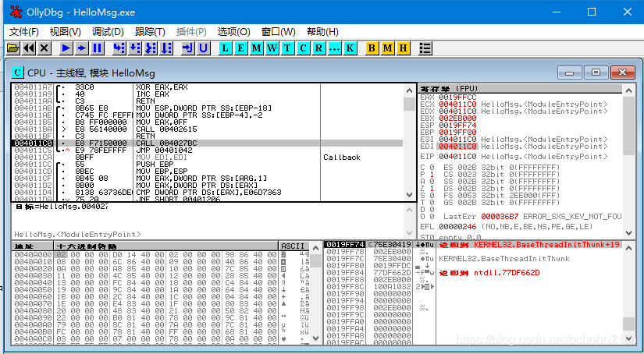
Task: Select the CALL 004027BC instruction line
Action: pos(207,143)
